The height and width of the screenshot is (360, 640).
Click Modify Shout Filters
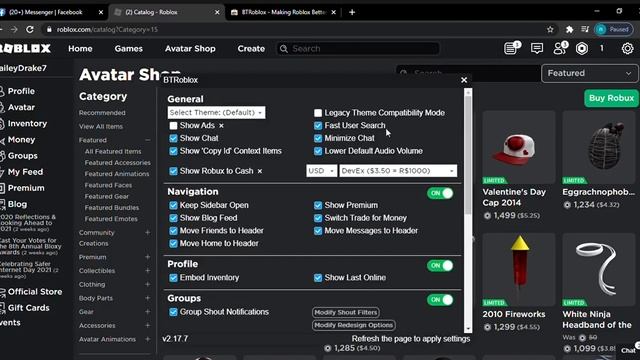click(x=346, y=313)
